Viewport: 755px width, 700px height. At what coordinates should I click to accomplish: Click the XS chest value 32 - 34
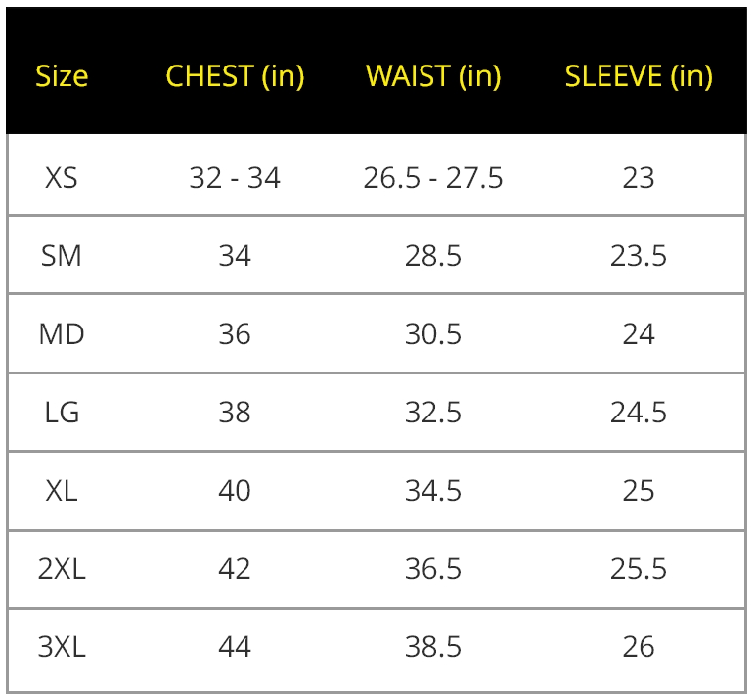(235, 178)
